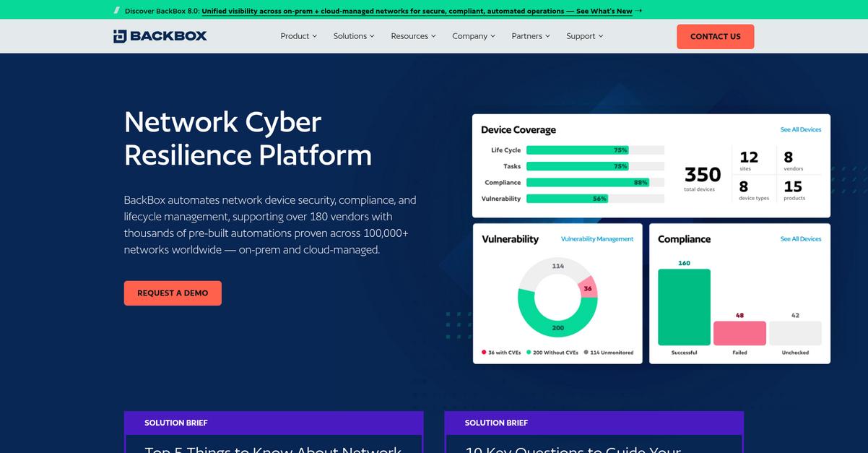The image size is (868, 453).
Task: Click the 8 vendors statistic
Action: point(792,160)
